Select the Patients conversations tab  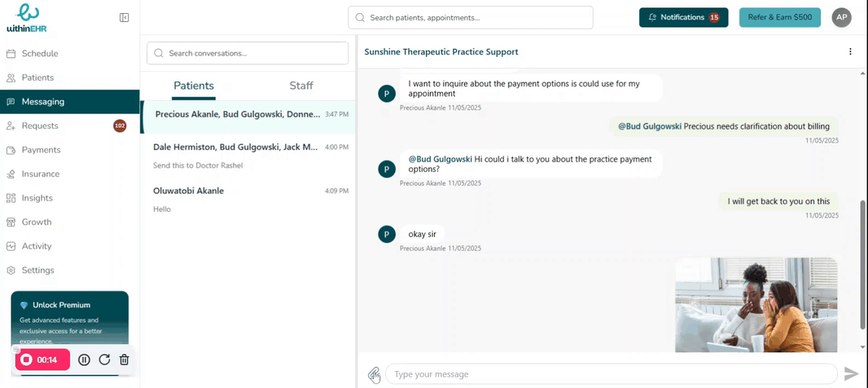(x=194, y=86)
